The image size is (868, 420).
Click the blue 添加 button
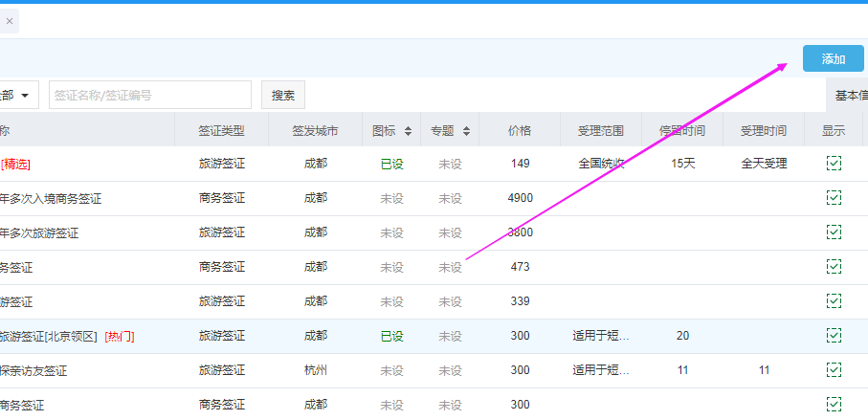click(x=833, y=58)
